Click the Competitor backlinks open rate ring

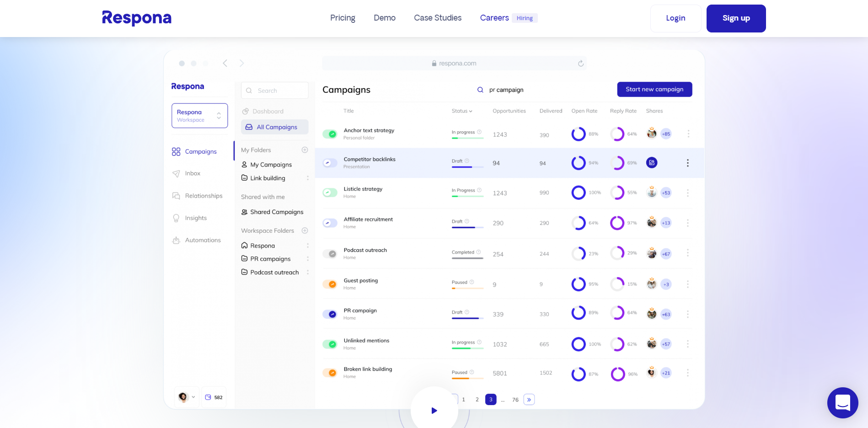pos(579,163)
